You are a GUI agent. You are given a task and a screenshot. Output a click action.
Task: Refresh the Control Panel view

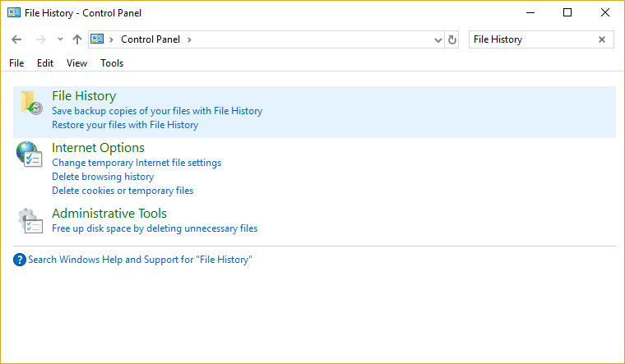click(452, 39)
